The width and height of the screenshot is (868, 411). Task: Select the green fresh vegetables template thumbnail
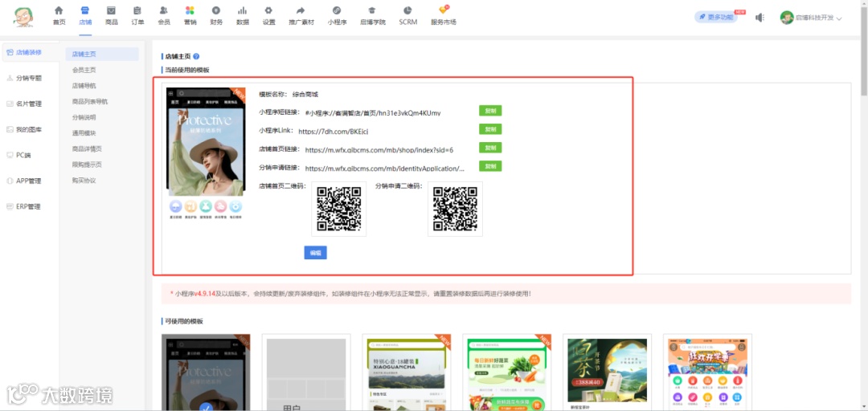click(x=507, y=372)
